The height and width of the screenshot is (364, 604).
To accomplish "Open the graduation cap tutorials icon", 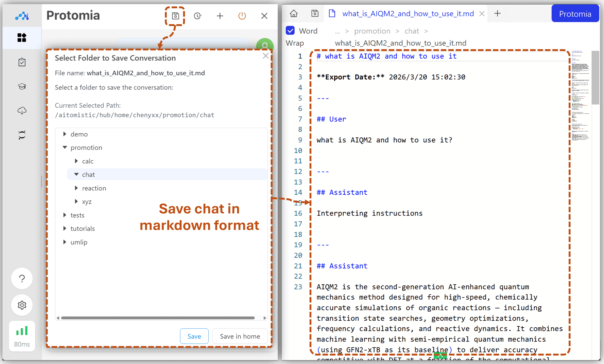I will (22, 86).
